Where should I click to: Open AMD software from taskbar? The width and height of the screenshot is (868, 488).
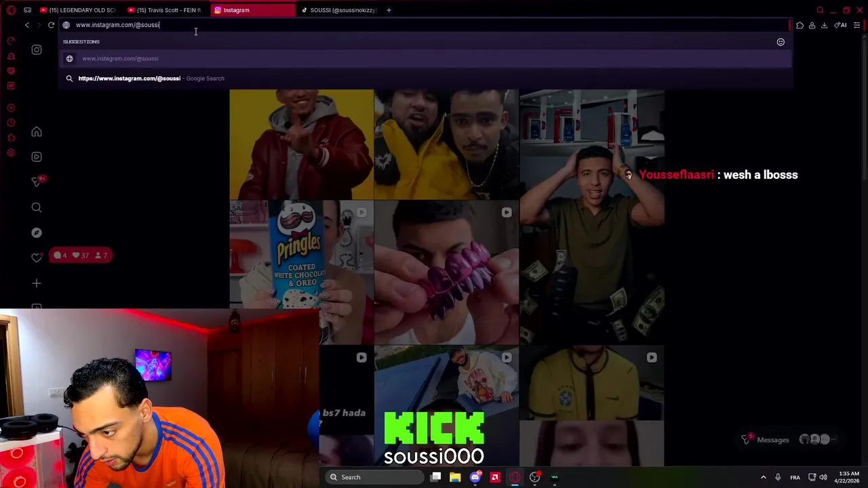coord(495,477)
